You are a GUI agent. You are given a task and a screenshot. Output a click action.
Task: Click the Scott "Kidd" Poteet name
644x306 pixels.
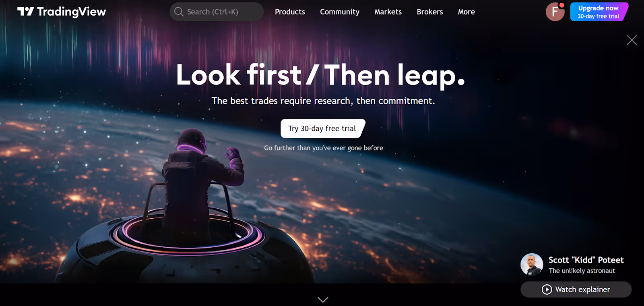click(586, 260)
